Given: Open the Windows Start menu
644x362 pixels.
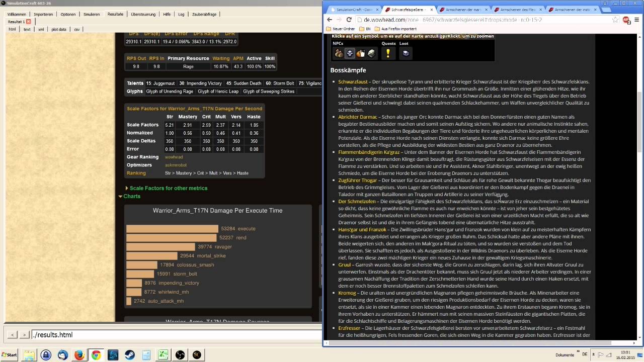Looking at the screenshot, I should tap(10, 355).
